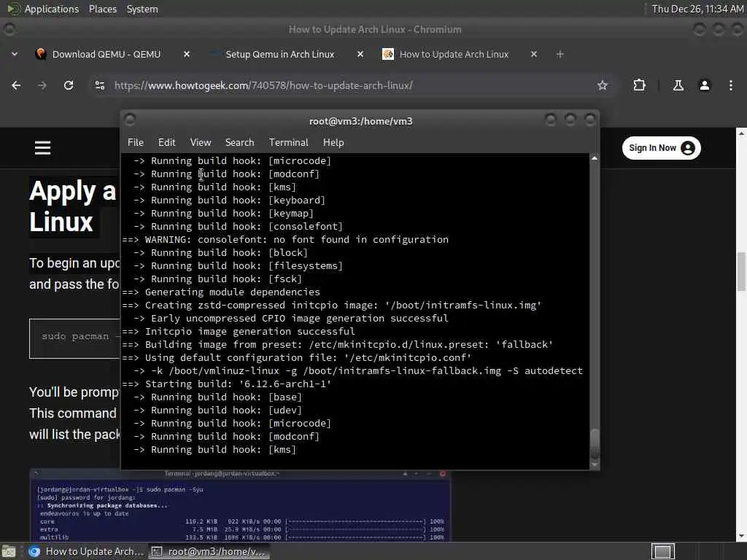
Task: Open site information icon in address bar
Action: click(99, 85)
